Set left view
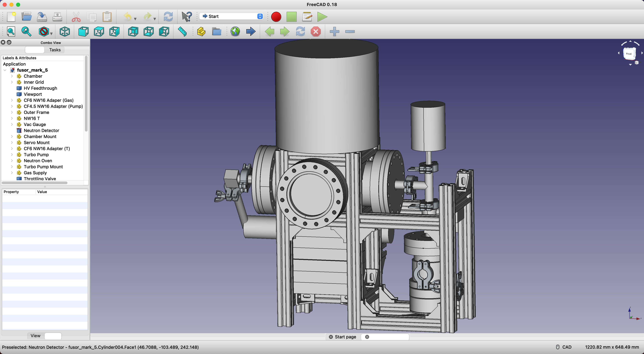 click(x=164, y=32)
